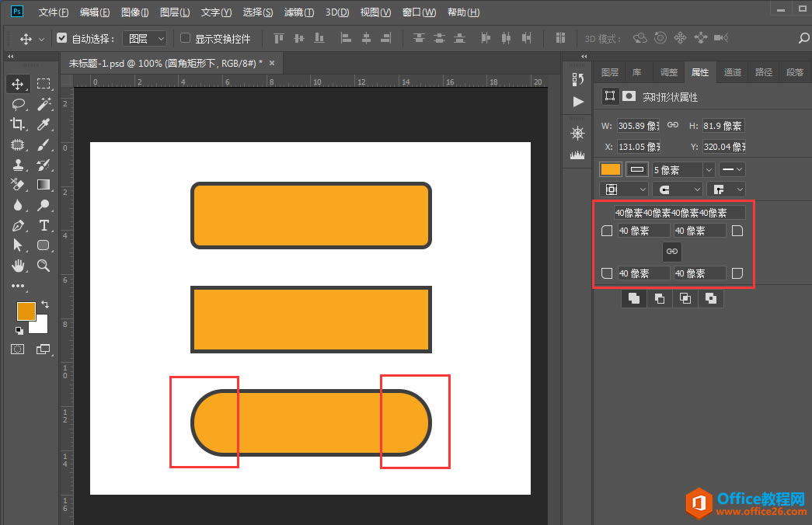Click the History panel icon

point(577,79)
